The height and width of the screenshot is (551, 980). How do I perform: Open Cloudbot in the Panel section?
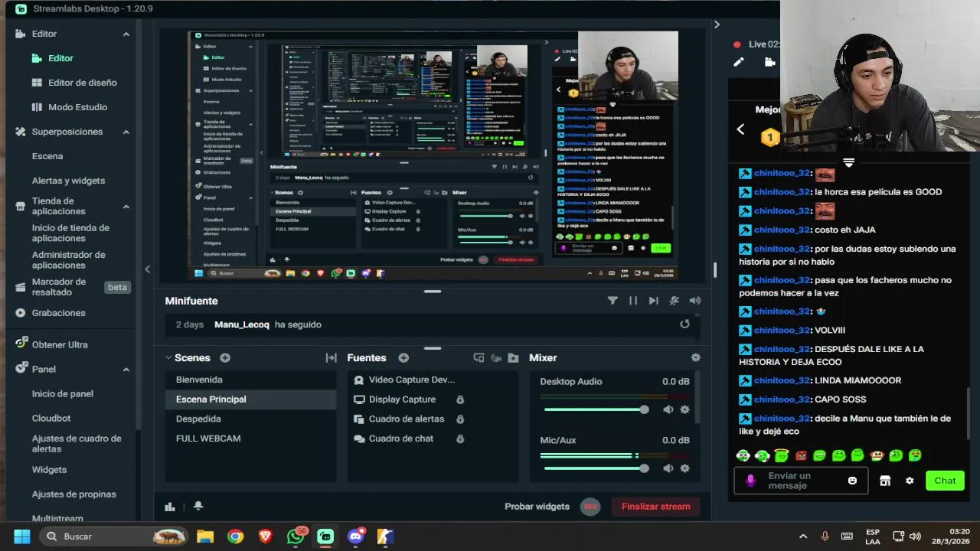click(51, 419)
